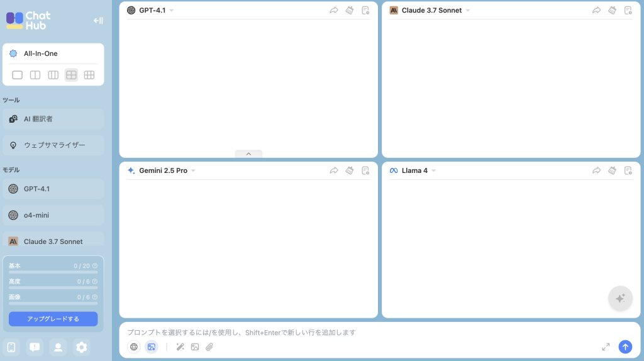Open All-In-One mode

pos(53,53)
